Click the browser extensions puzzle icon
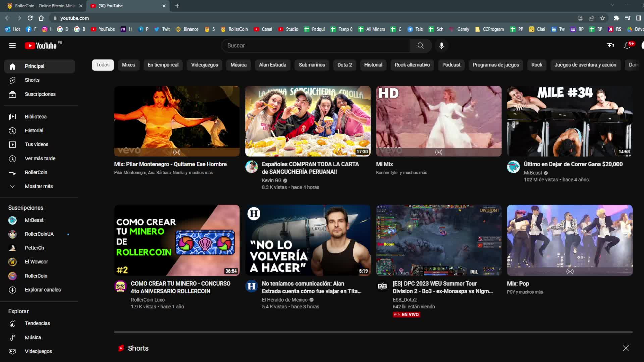 point(616,18)
